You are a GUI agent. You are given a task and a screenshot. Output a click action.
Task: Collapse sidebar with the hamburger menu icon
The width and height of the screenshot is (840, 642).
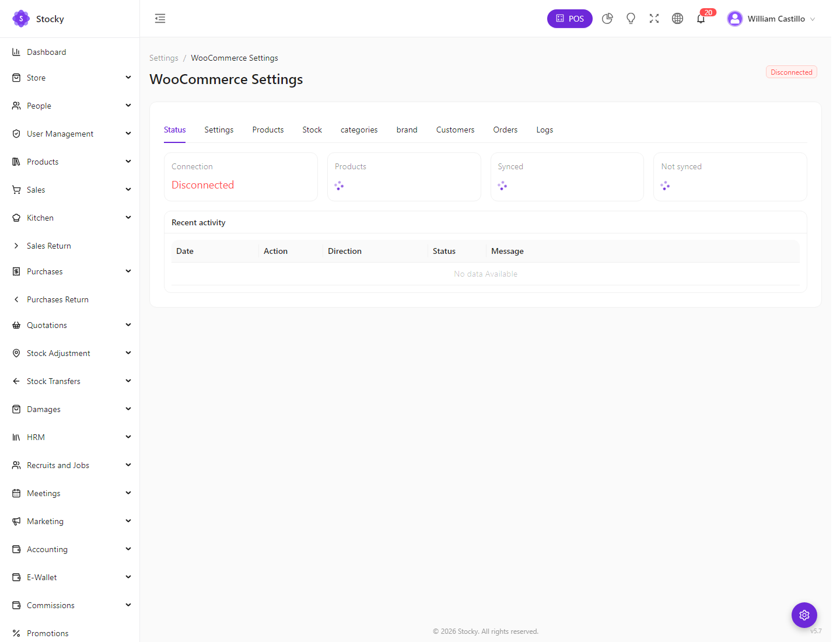(160, 19)
